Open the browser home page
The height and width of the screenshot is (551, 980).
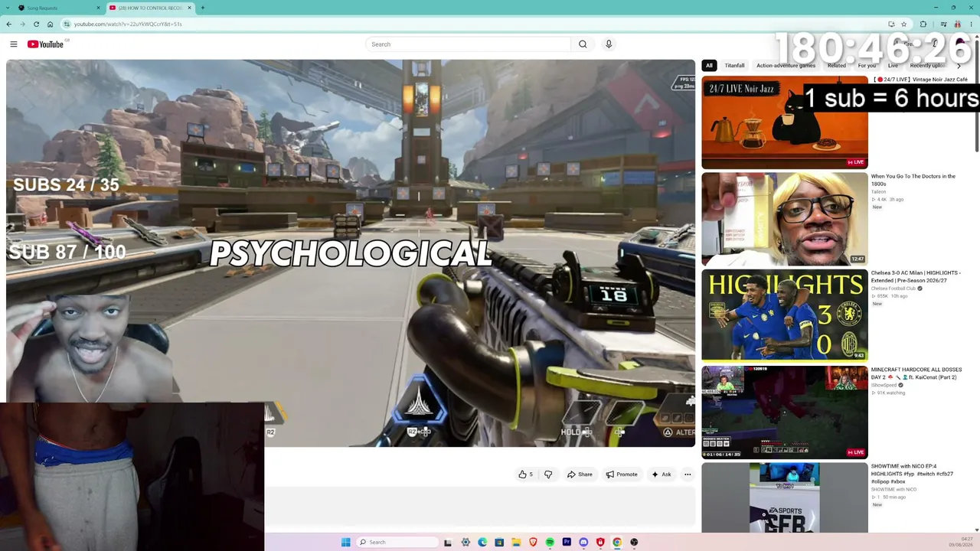[x=51, y=24]
